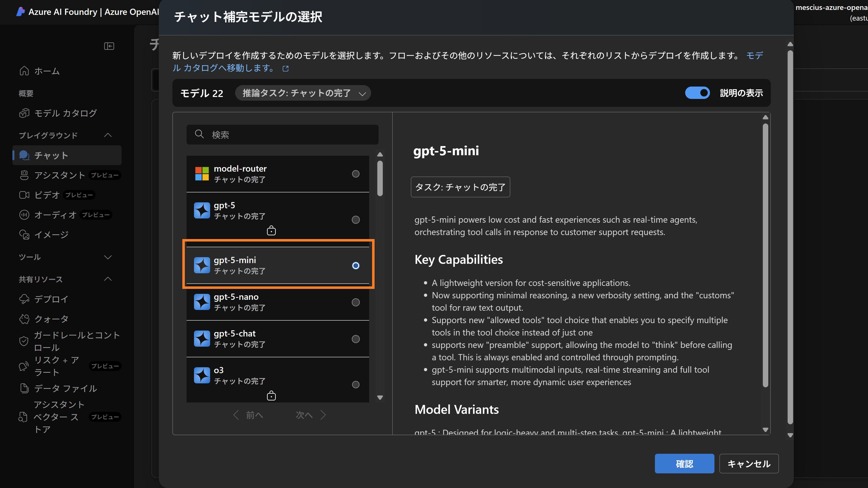The height and width of the screenshot is (488, 868).
Task: Click the gpt-5-nano model icon
Action: point(202,302)
